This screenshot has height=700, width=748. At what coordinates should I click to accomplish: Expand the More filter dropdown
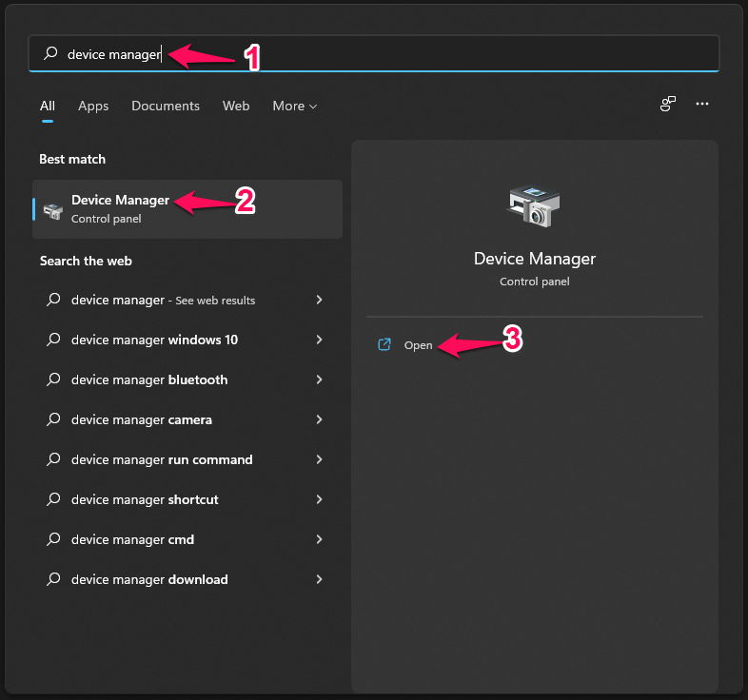pyautogui.click(x=294, y=106)
